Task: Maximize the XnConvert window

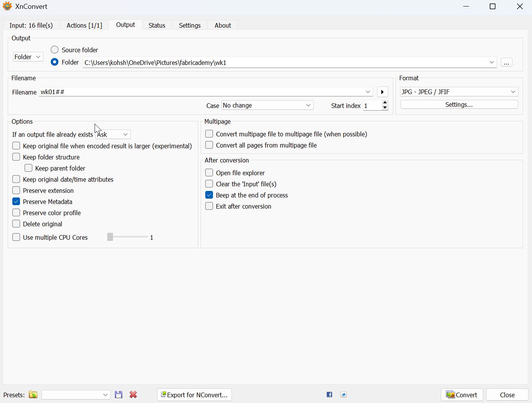Action: pos(492,7)
